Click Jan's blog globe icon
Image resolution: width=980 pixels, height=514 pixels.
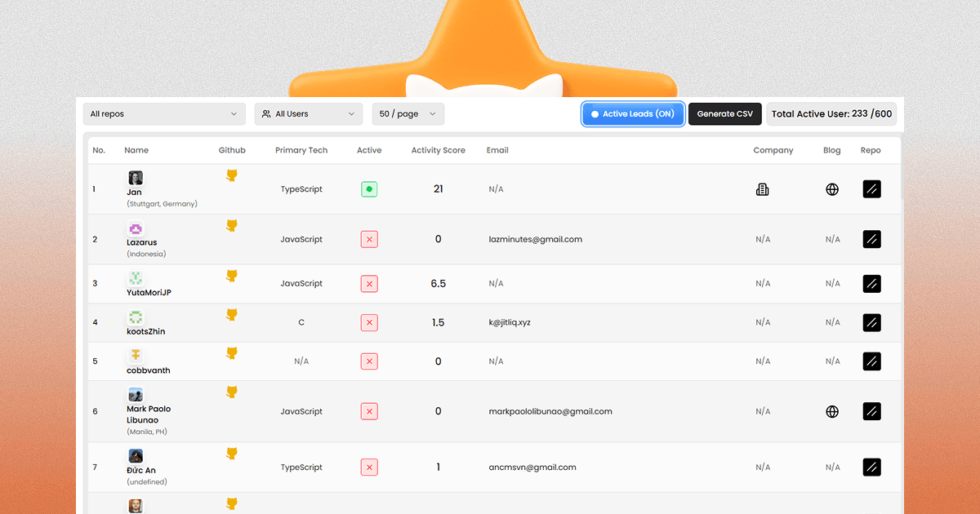coord(831,188)
